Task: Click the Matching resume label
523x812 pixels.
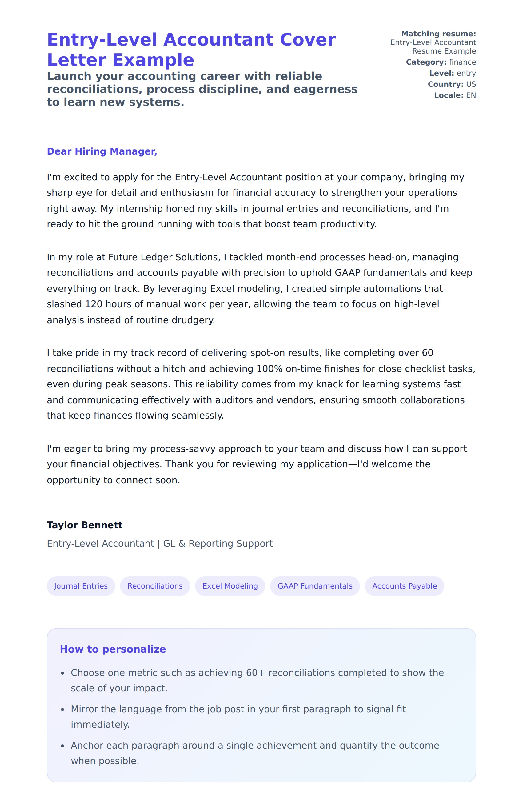Action: coord(438,34)
